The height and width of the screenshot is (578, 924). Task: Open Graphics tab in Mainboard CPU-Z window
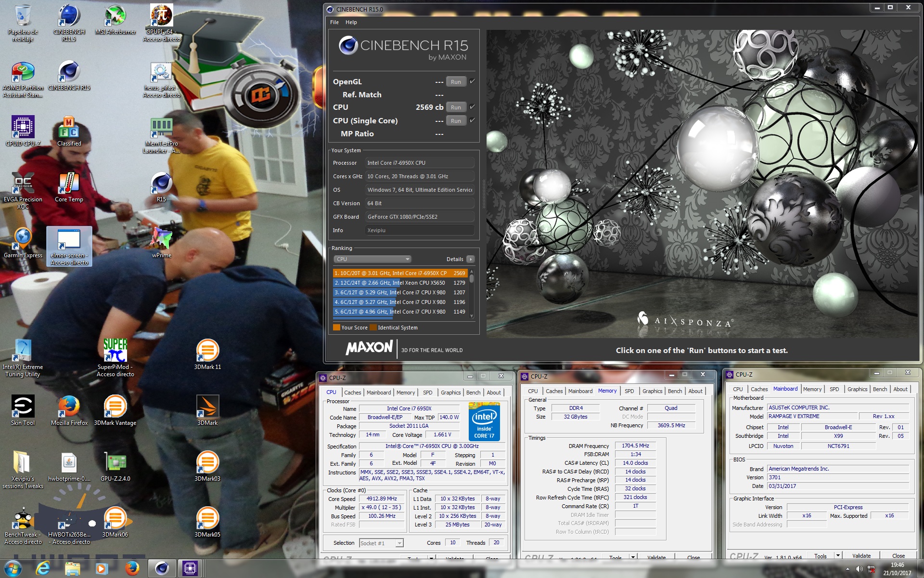[x=857, y=389]
